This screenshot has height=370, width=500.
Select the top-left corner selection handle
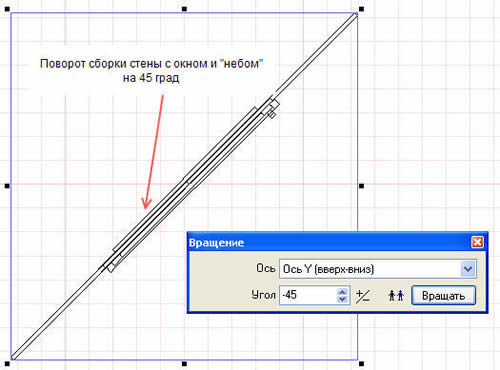click(7, 9)
